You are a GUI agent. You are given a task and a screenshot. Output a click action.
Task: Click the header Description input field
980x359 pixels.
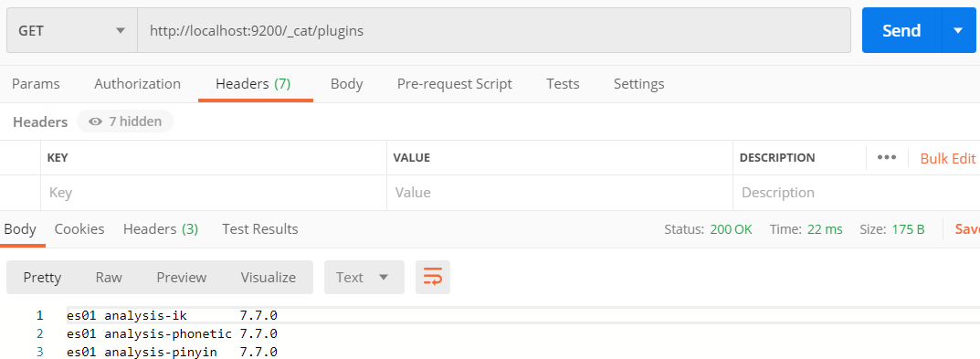click(857, 193)
